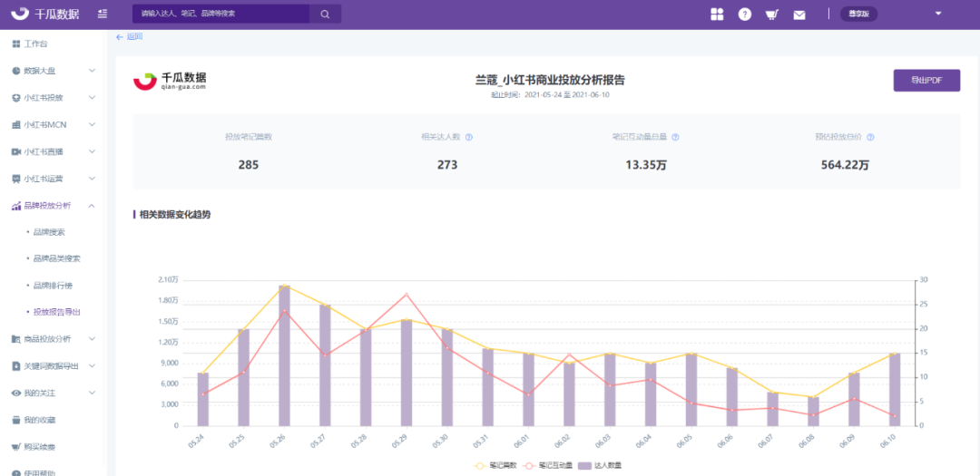
Task: Click 导出PDF button
Action: [x=926, y=80]
